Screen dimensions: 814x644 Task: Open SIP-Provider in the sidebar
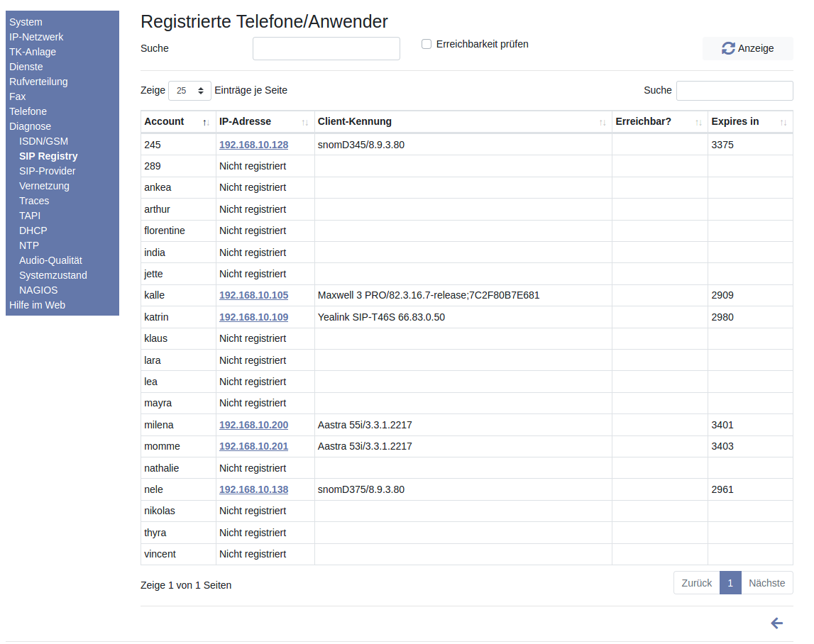47,171
